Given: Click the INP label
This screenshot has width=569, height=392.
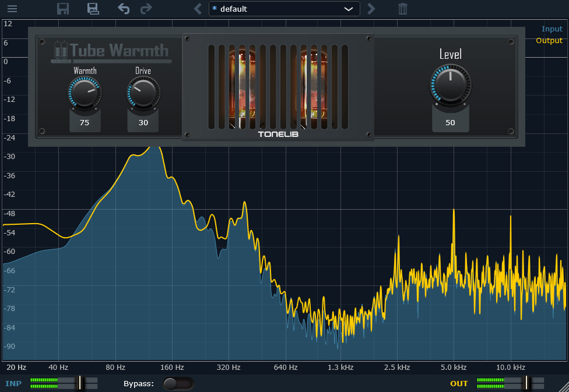Looking at the screenshot, I should [x=13, y=384].
